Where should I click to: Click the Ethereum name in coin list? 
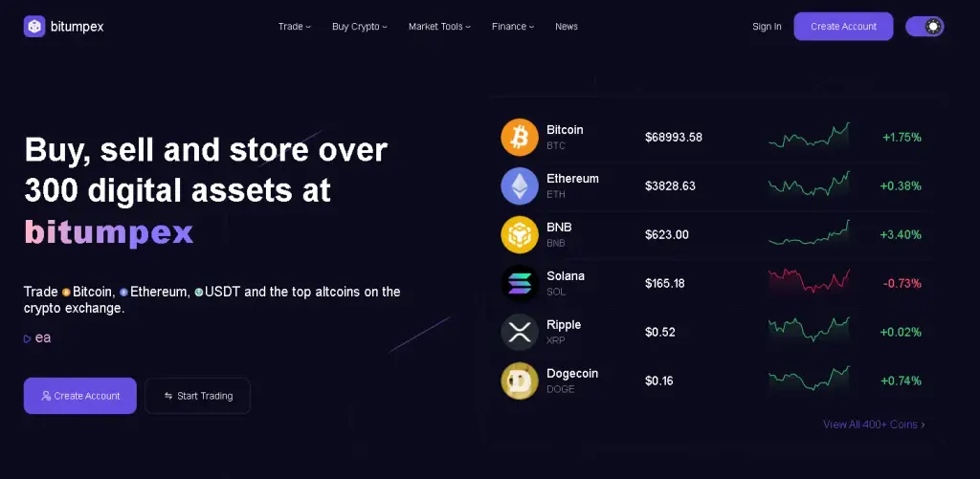(572, 179)
